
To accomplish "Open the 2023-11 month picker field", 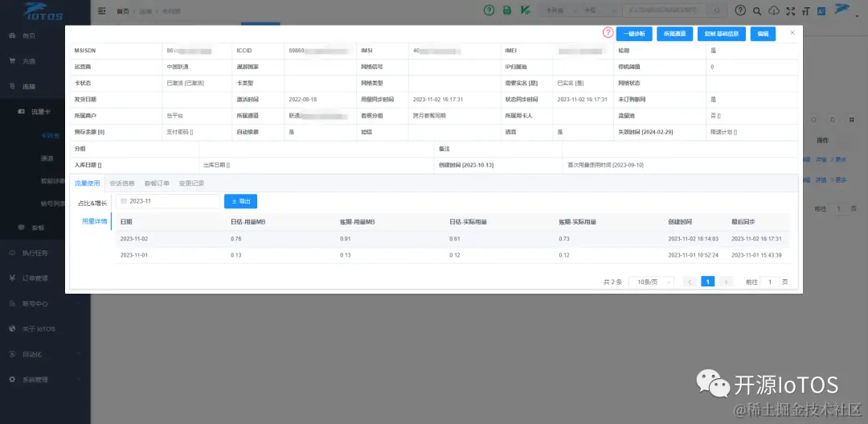I will tap(168, 201).
